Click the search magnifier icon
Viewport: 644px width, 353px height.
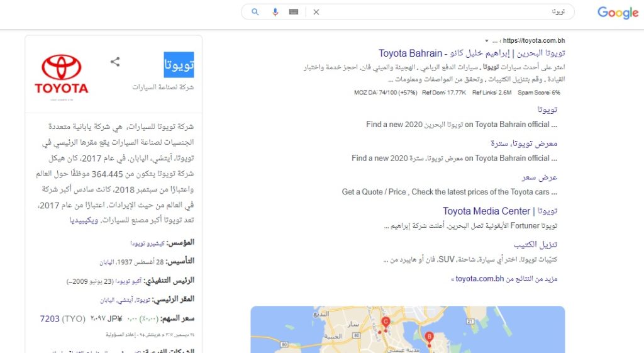[255, 12]
